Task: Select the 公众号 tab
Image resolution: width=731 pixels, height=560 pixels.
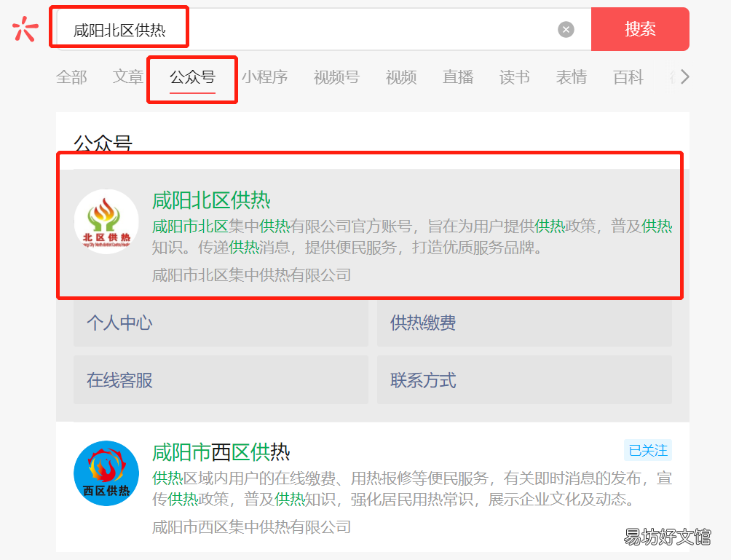Action: pos(192,77)
